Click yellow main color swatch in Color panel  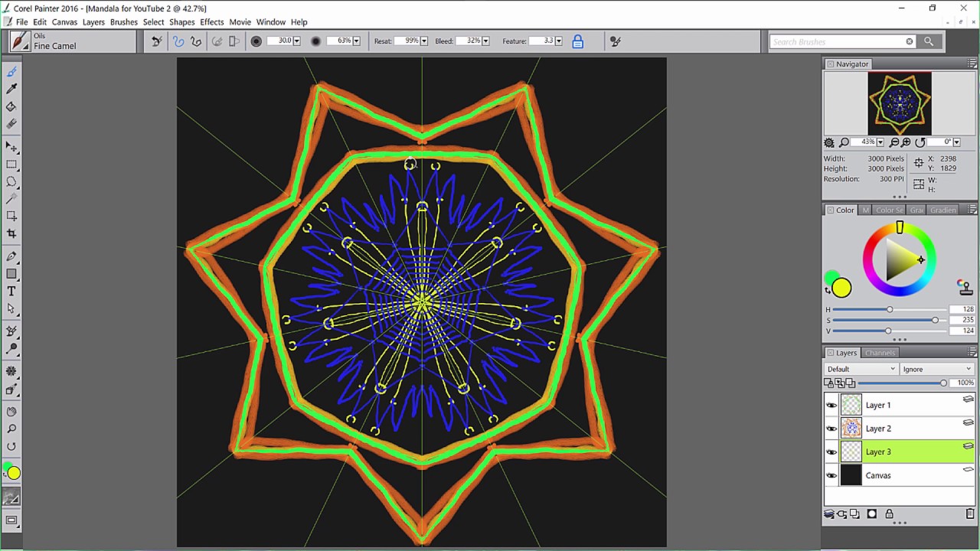(841, 288)
